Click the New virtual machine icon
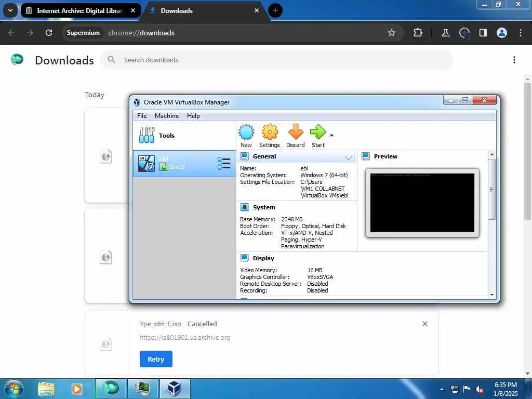This screenshot has width=532, height=399. point(246,136)
